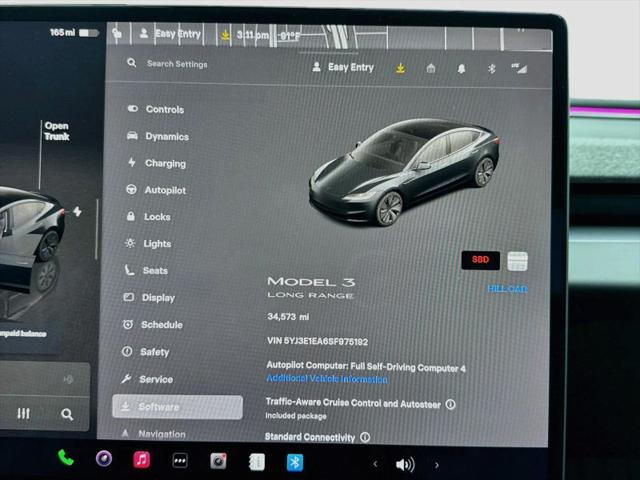The height and width of the screenshot is (480, 640).
Task: Click the media search magnifier icon
Action: click(x=67, y=415)
